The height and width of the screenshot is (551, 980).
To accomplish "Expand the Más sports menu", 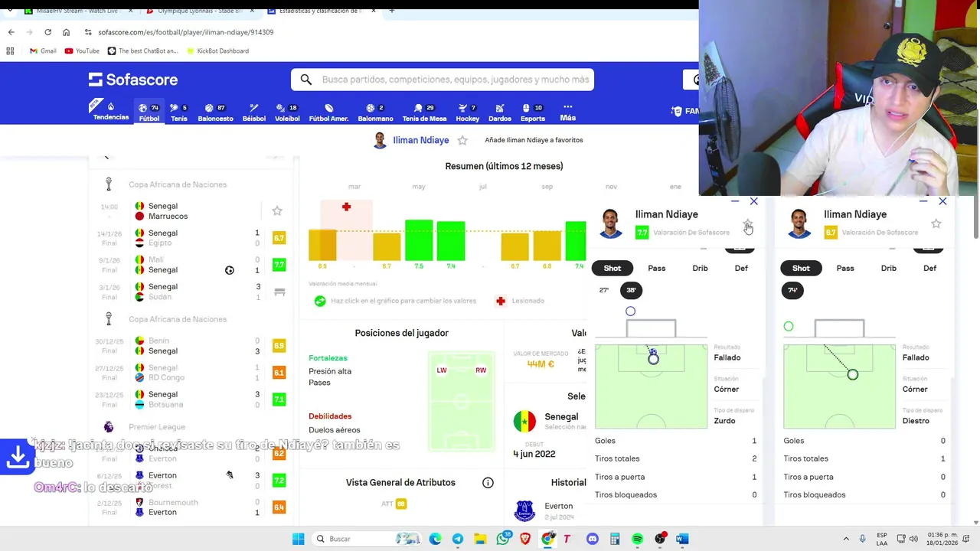I will 567,112.
